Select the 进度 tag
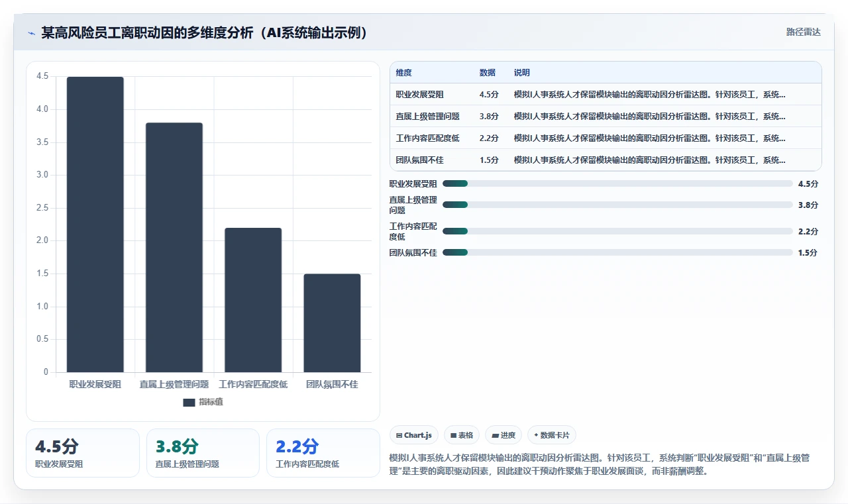Viewport: 848px width, 504px height. (503, 435)
